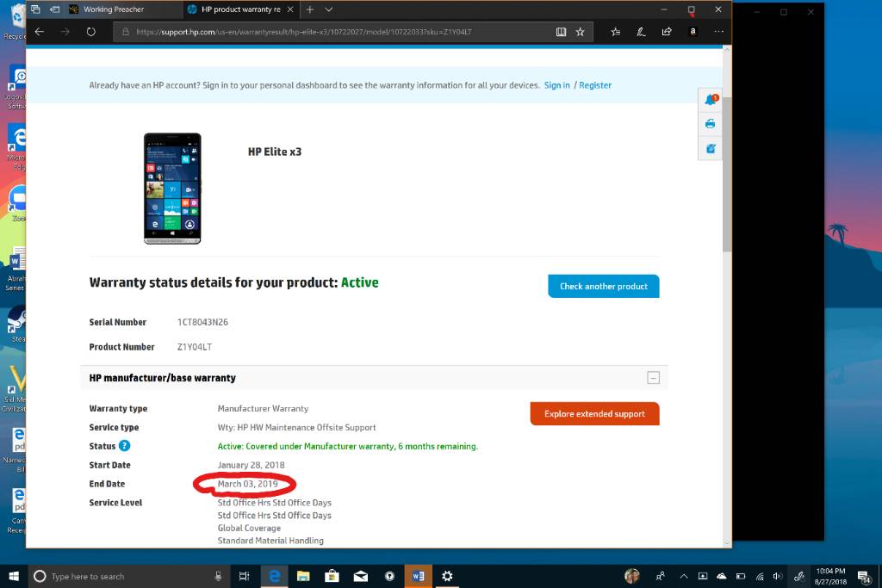
Task: Go back to the previous page in Edge
Action: click(40, 32)
